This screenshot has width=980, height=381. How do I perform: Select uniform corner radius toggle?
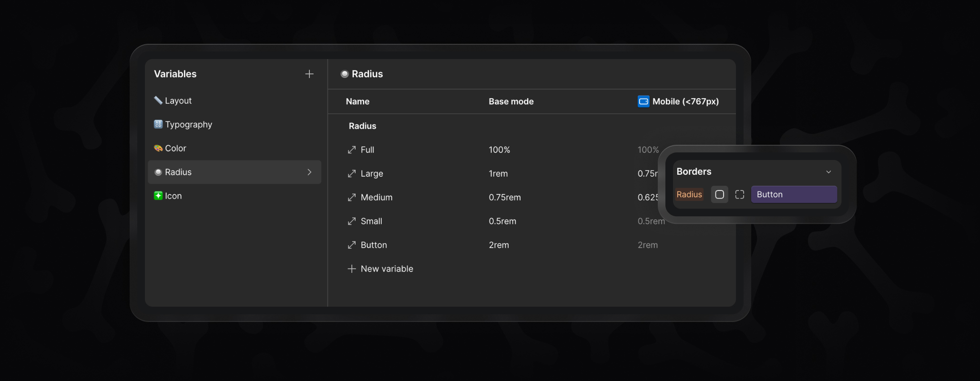(x=720, y=194)
